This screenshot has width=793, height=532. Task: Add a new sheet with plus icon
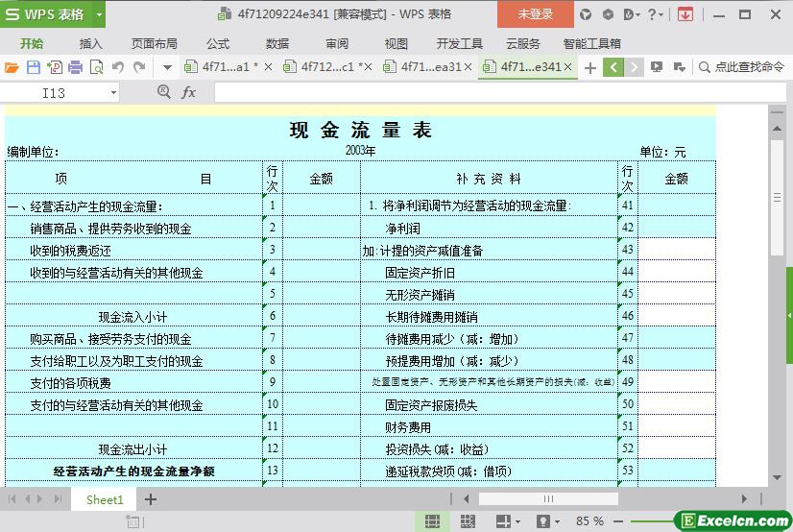[x=151, y=499]
